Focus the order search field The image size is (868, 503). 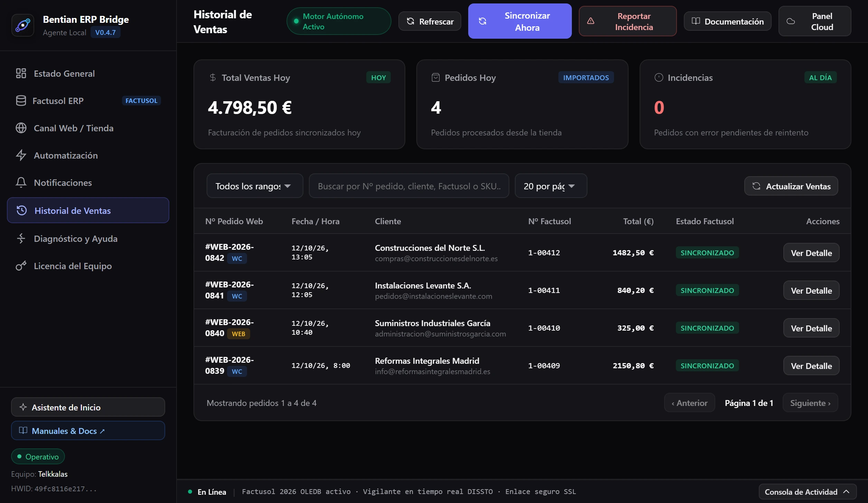pyautogui.click(x=409, y=186)
